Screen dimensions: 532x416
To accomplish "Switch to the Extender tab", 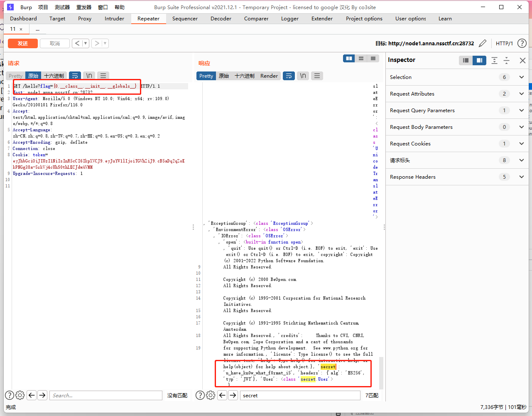I will pyautogui.click(x=322, y=19).
